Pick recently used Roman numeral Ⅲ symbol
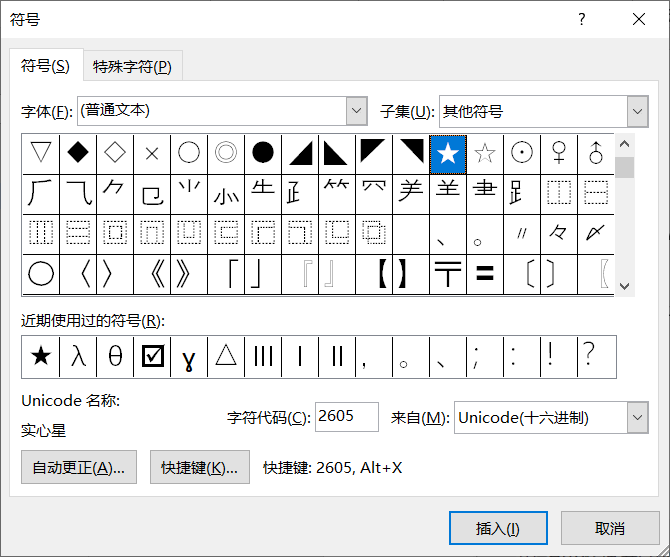 [x=263, y=357]
